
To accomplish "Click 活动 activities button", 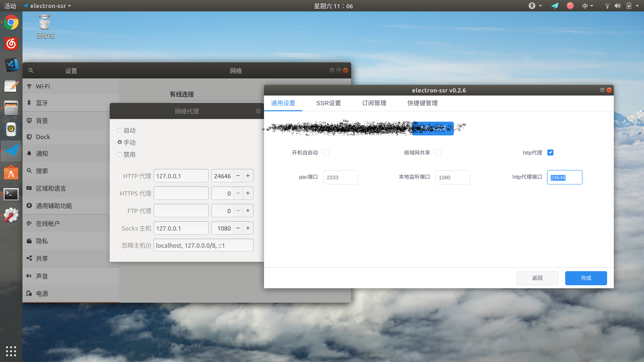I will [10, 6].
